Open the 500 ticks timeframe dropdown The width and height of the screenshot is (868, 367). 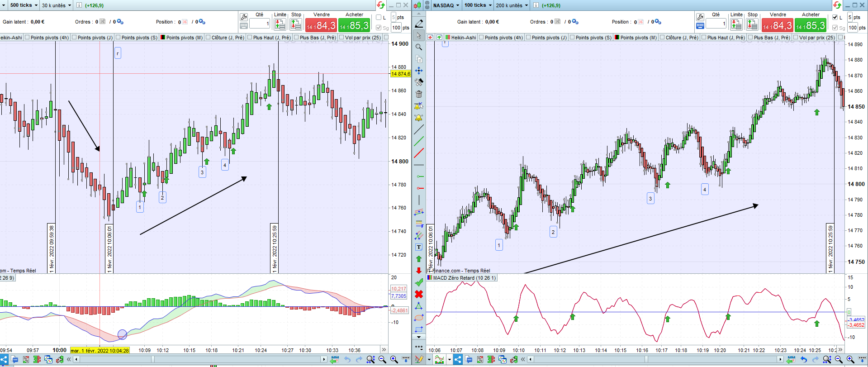pos(24,5)
